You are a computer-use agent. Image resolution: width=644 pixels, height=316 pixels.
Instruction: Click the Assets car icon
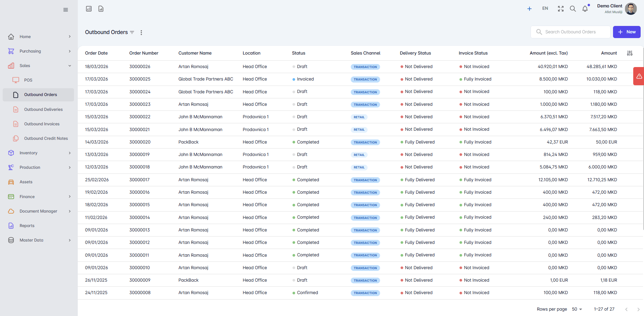tap(11, 182)
